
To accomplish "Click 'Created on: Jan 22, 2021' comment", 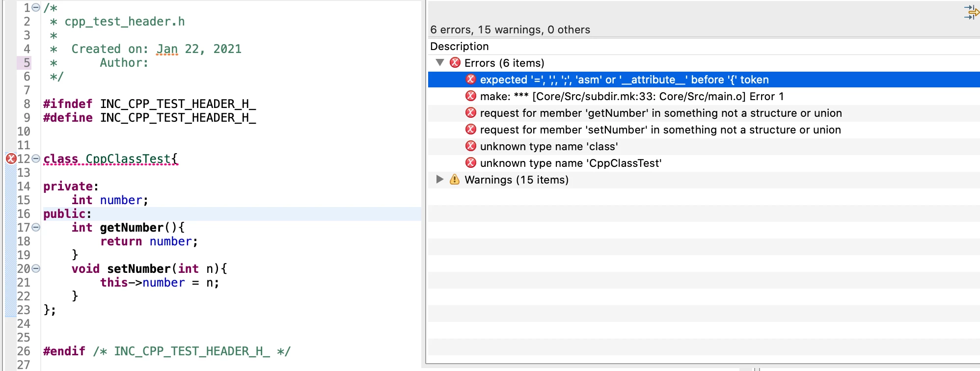I will click(157, 49).
